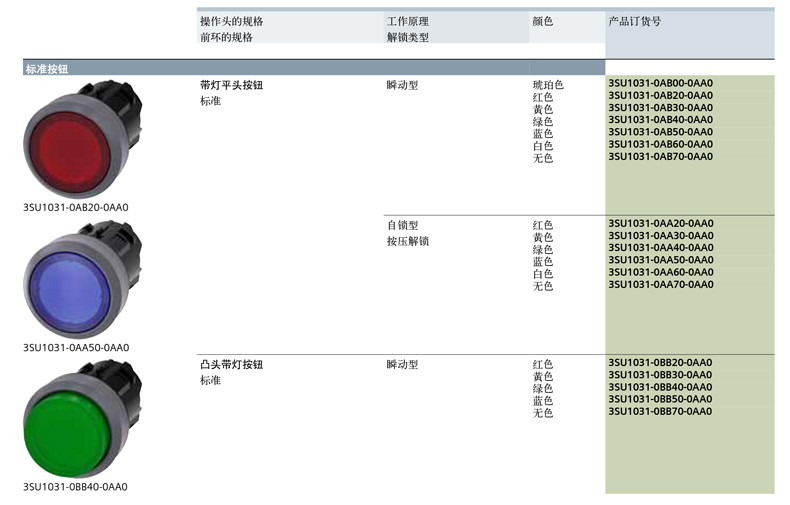Image resolution: width=790 pixels, height=505 pixels.
Task: Click caption under the blue pushbutton image
Action: (76, 348)
